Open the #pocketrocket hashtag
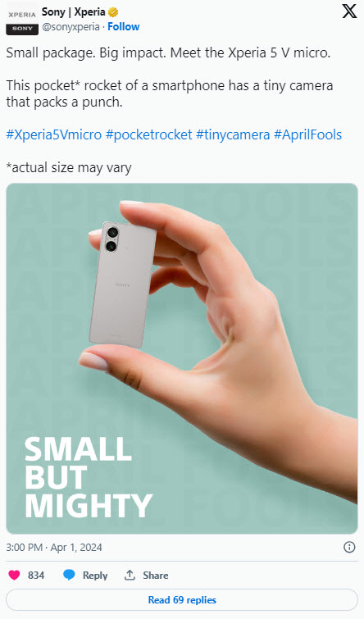 pos(149,135)
